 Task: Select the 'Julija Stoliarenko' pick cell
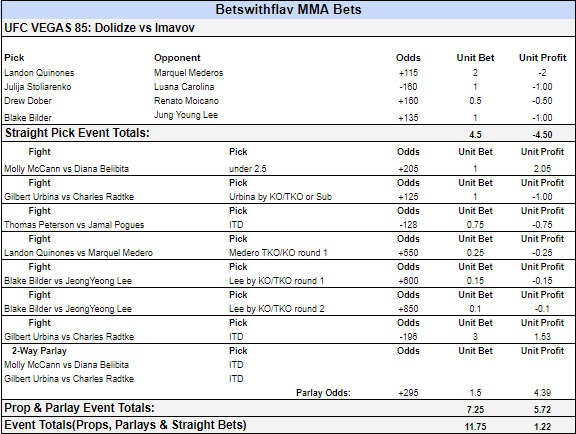coord(37,87)
